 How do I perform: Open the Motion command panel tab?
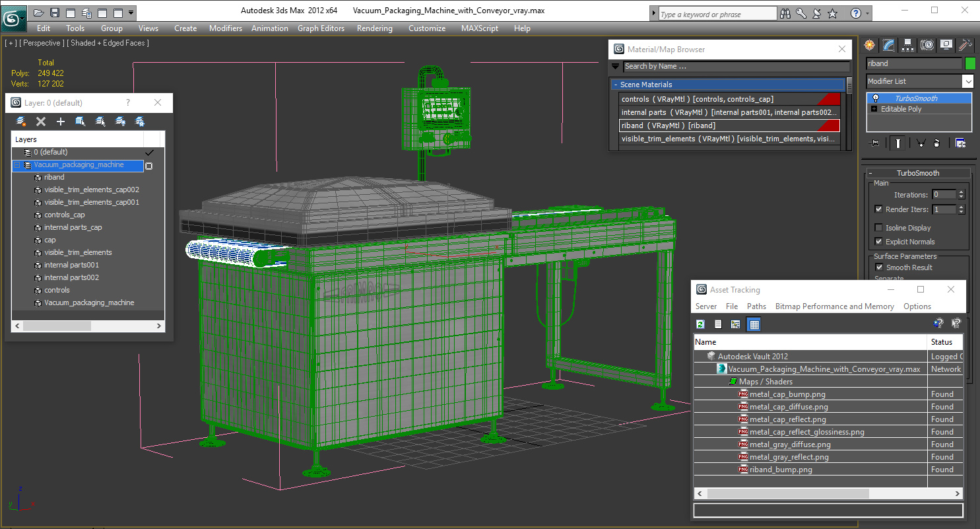[x=927, y=45]
